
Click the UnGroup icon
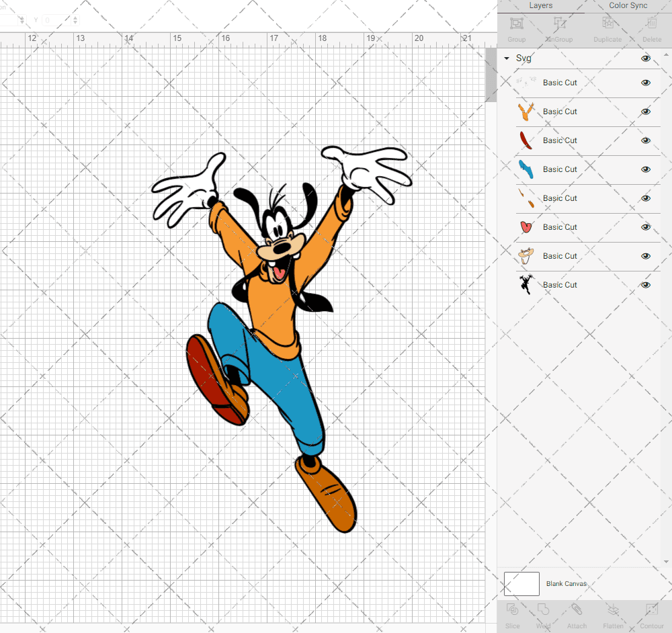point(560,23)
